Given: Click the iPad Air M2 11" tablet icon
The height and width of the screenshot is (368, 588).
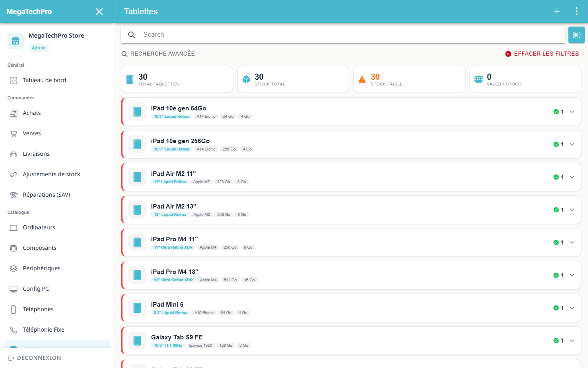Looking at the screenshot, I should click(x=137, y=177).
